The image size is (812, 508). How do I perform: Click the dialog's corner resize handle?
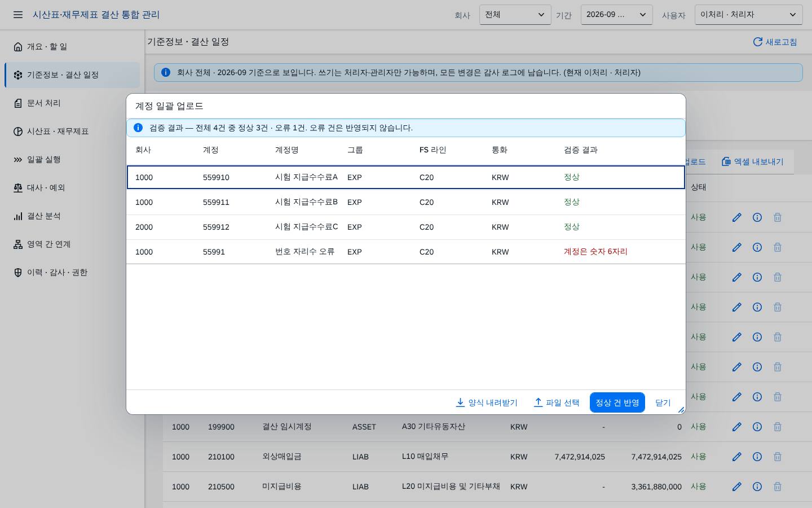(x=681, y=410)
